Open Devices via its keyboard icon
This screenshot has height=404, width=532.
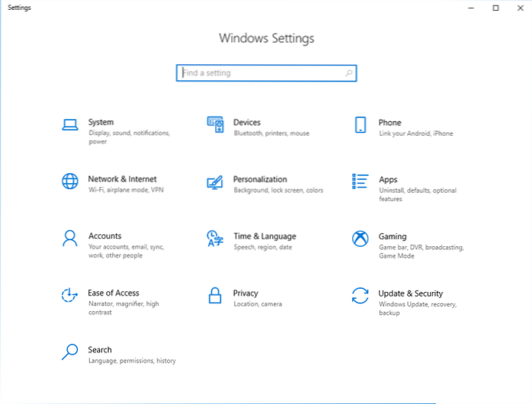coord(215,125)
